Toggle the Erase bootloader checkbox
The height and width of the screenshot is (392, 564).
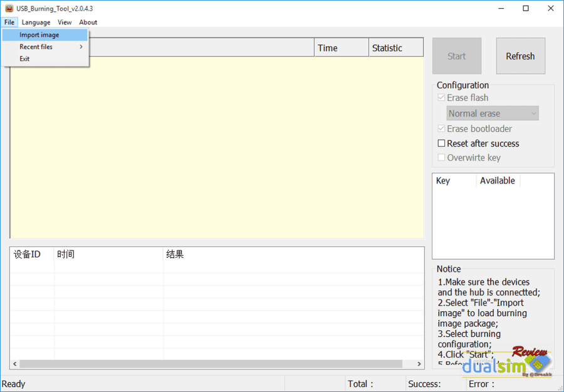point(441,128)
